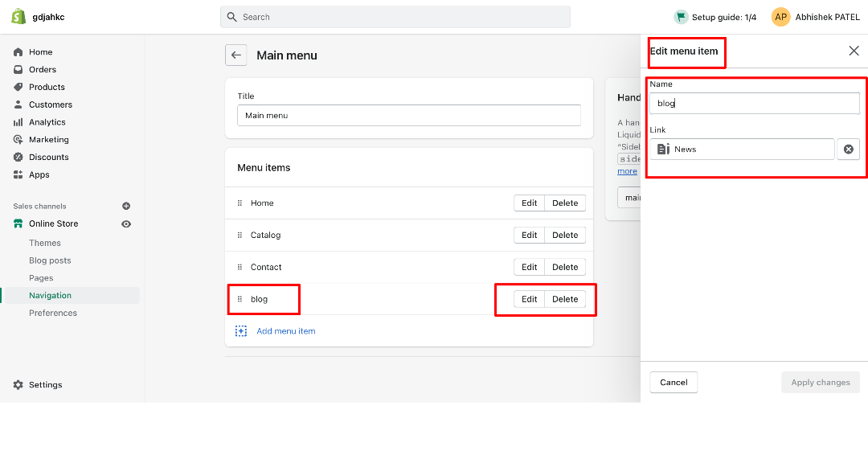Open Online Store channel

pos(53,223)
